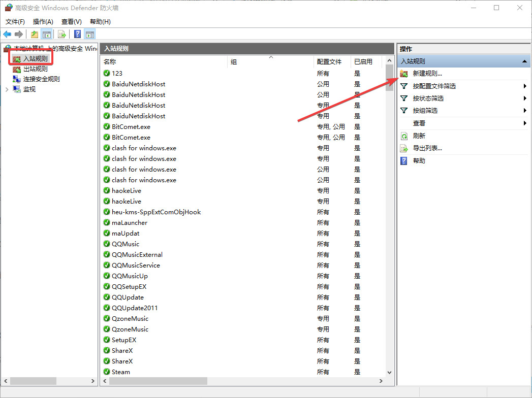Click the connection security rules icon

pos(17,79)
